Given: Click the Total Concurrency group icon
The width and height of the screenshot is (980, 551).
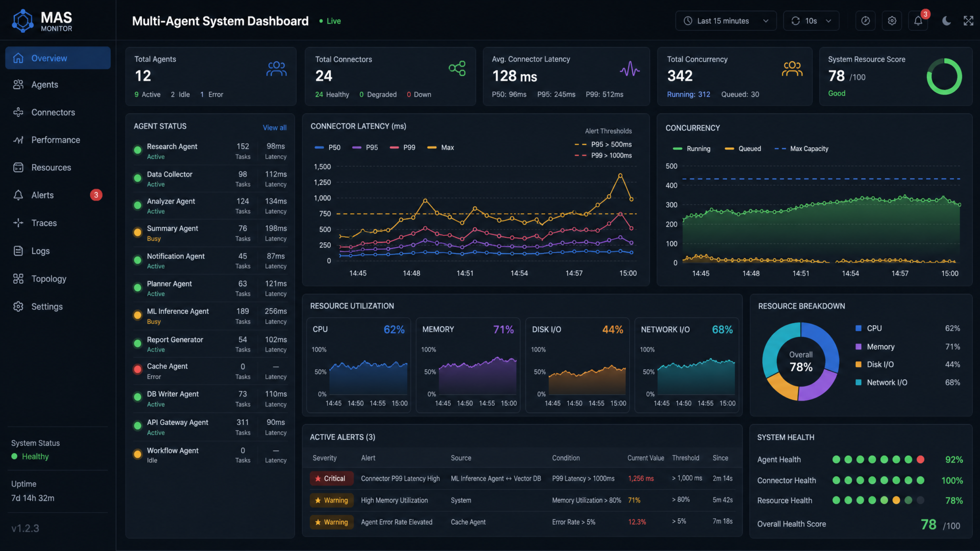Looking at the screenshot, I should (792, 69).
